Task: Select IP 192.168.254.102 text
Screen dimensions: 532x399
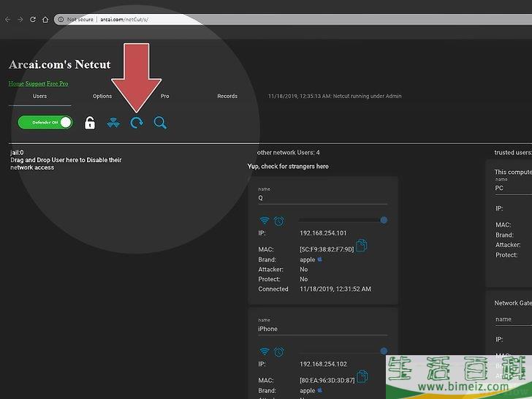Action: click(323, 364)
